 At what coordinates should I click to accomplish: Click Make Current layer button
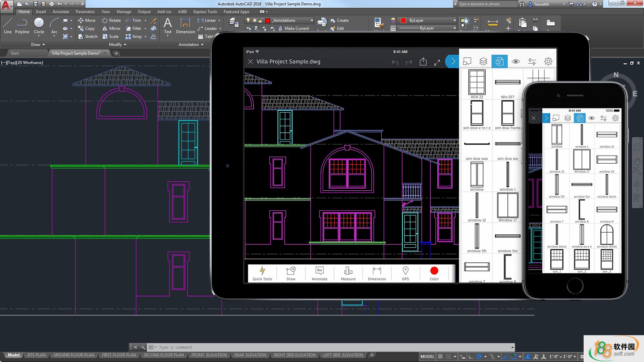293,28
